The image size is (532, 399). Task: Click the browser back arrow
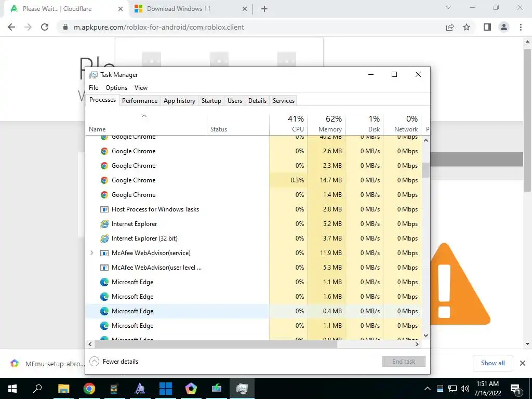11,27
